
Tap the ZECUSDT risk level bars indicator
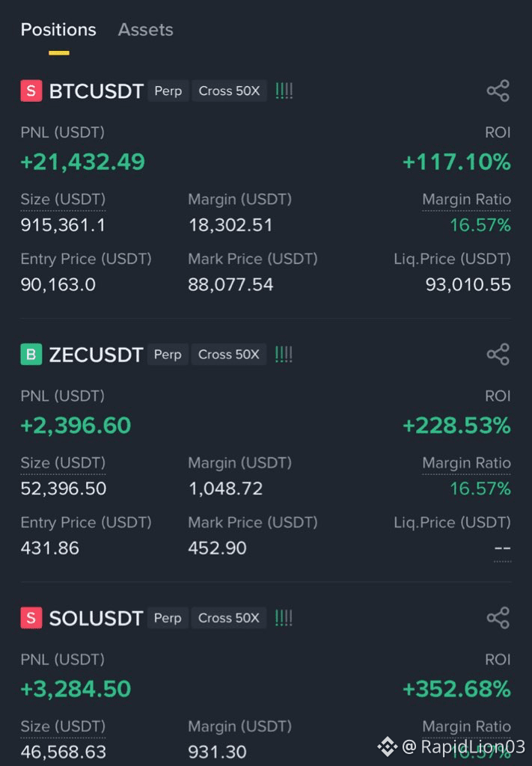284,354
